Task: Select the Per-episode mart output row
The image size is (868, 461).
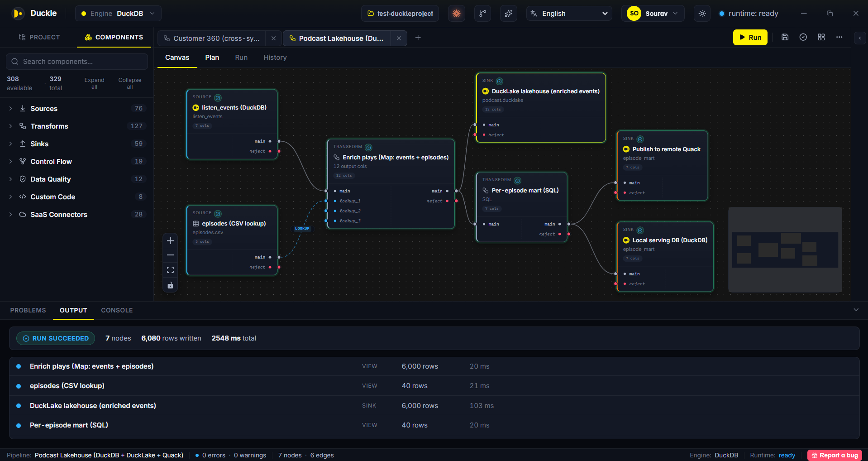Action: point(434,425)
